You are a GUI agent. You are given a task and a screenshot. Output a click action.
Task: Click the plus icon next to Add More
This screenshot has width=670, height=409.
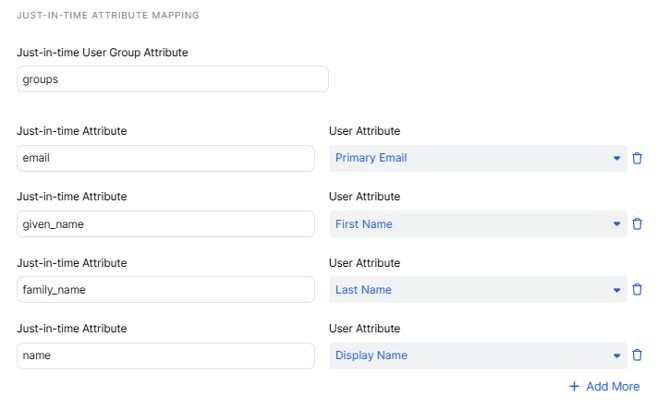tap(574, 386)
